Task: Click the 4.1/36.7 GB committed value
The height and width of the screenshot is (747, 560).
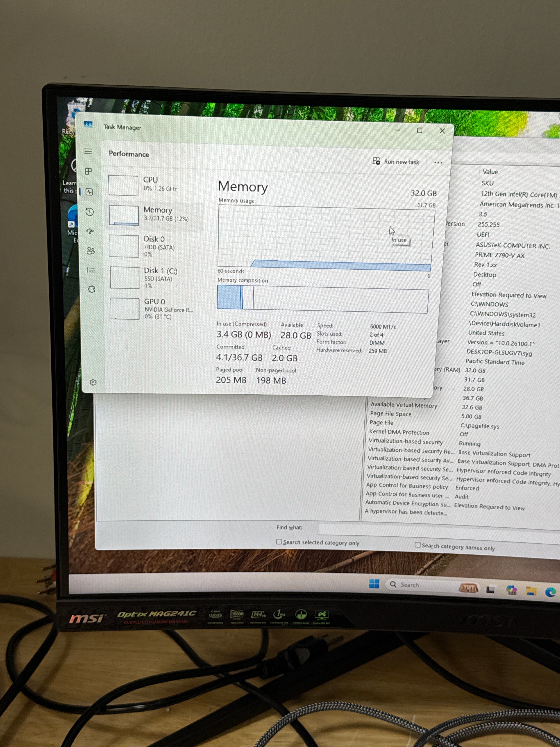Action: (239, 357)
